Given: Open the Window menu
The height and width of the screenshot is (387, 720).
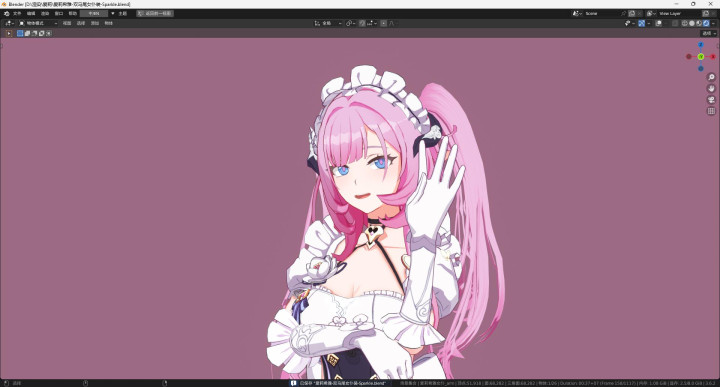Looking at the screenshot, I should 59,13.
